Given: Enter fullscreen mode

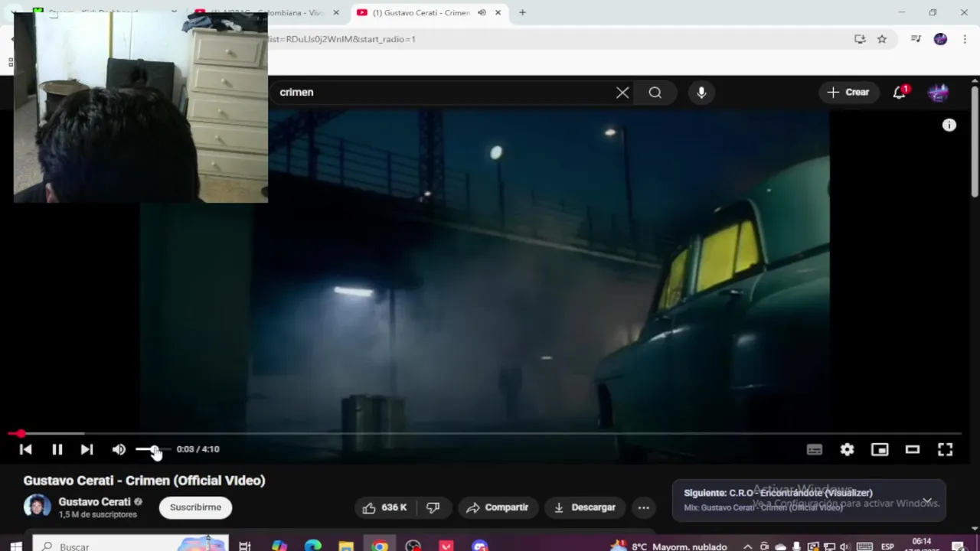Looking at the screenshot, I should click(x=945, y=450).
